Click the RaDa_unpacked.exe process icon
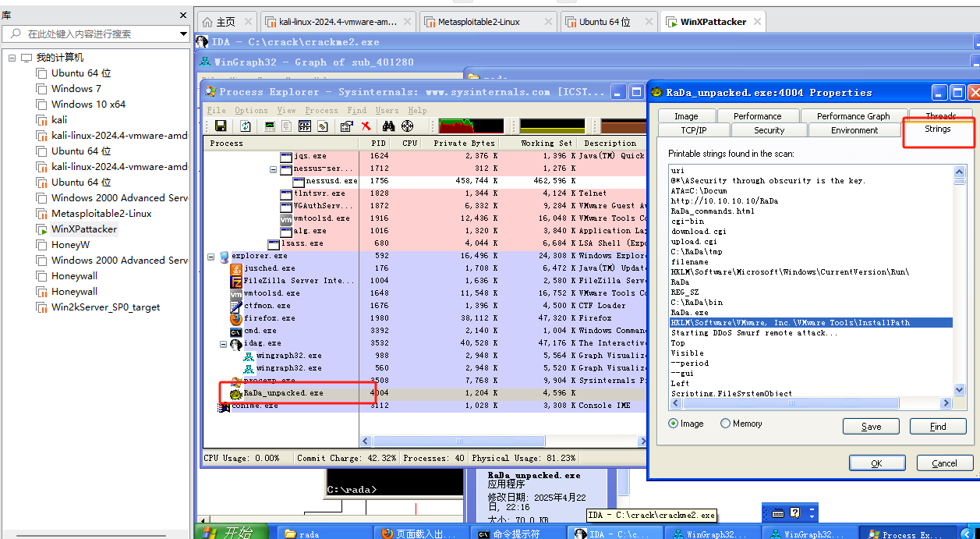 236,393
